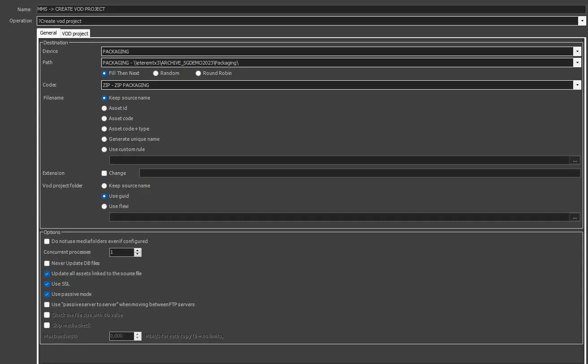Toggle Use passive mode checkbox
Screen dimensions: 588x364
click(47, 294)
